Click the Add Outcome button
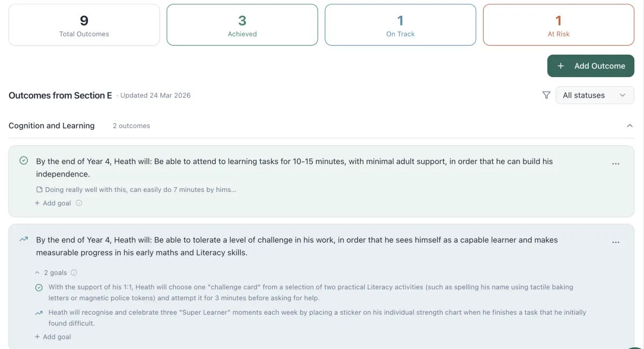This screenshot has height=349, width=644. pos(591,66)
